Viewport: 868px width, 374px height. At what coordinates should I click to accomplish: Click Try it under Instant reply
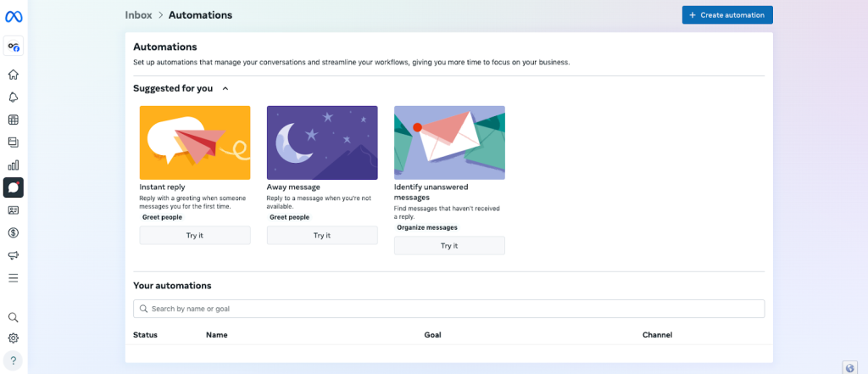click(195, 236)
